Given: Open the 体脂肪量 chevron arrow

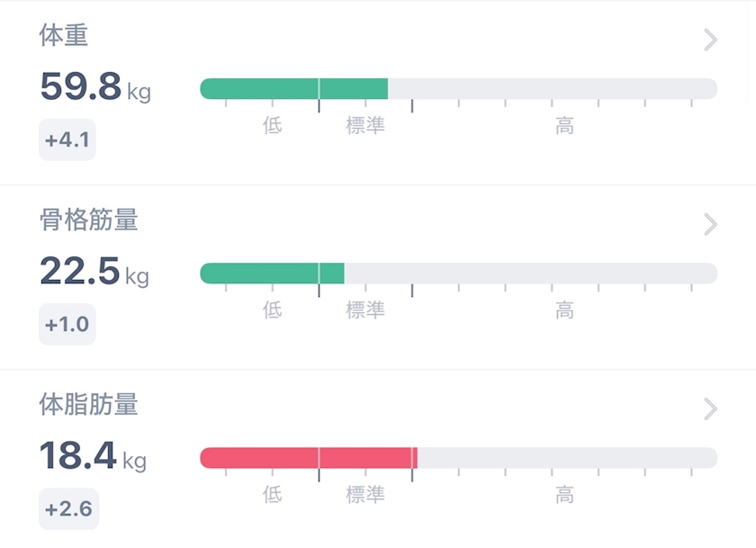Looking at the screenshot, I should click(710, 409).
